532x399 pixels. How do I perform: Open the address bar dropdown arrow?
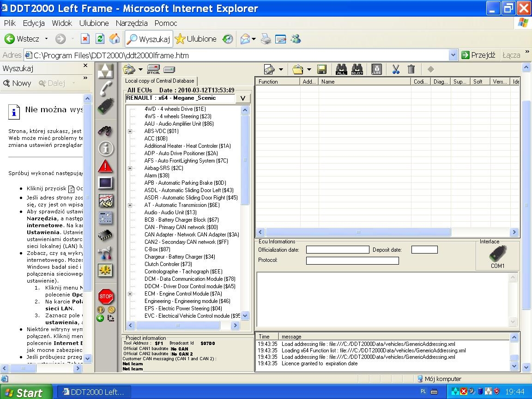[453, 55]
